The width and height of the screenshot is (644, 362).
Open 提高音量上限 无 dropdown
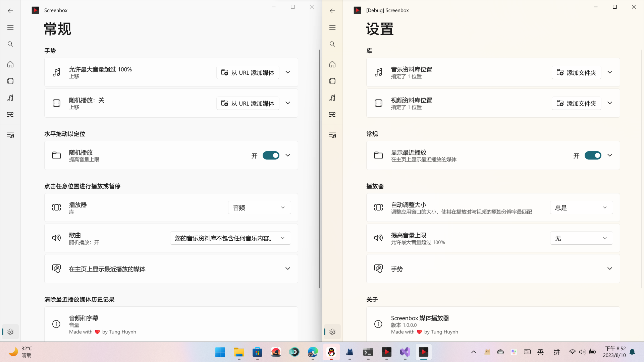tap(582, 238)
